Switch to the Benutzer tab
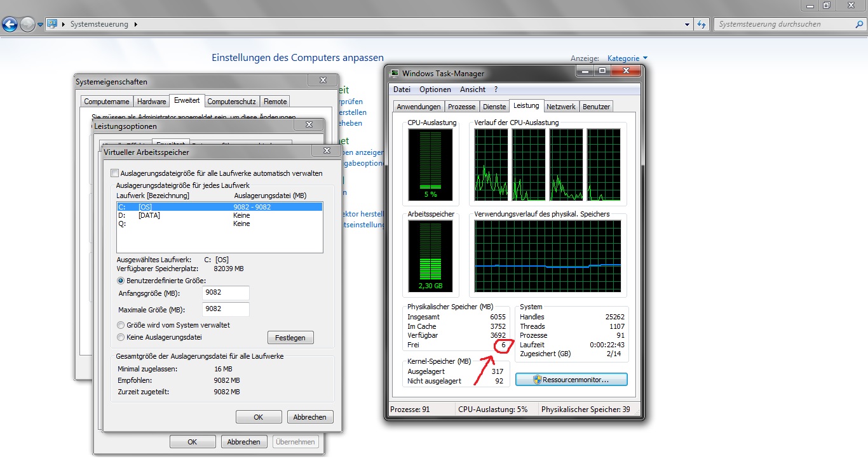Viewport: 868px width, 466px height. (596, 107)
